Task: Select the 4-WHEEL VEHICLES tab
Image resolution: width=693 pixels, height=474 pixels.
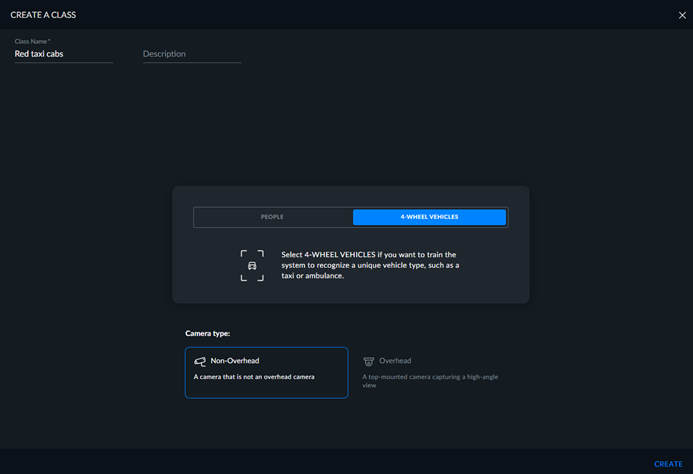Action: [x=429, y=217]
